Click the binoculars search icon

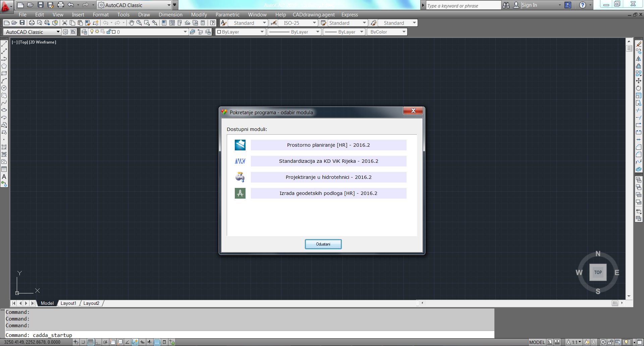506,5
